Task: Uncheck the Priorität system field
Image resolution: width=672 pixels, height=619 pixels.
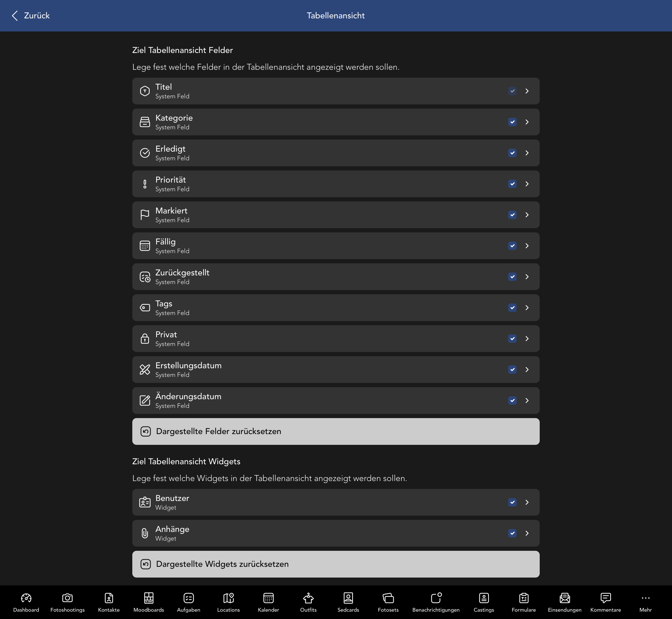Action: (x=512, y=184)
